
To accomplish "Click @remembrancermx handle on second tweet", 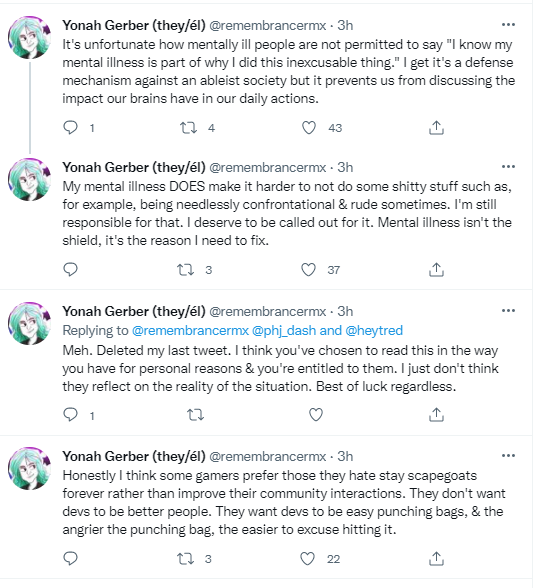I will [x=267, y=167].
